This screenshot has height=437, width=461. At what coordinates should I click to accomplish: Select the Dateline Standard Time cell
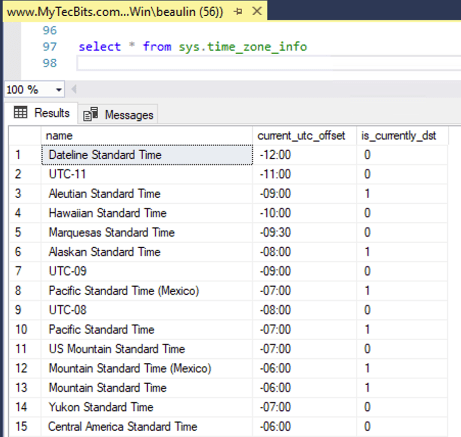pos(147,155)
